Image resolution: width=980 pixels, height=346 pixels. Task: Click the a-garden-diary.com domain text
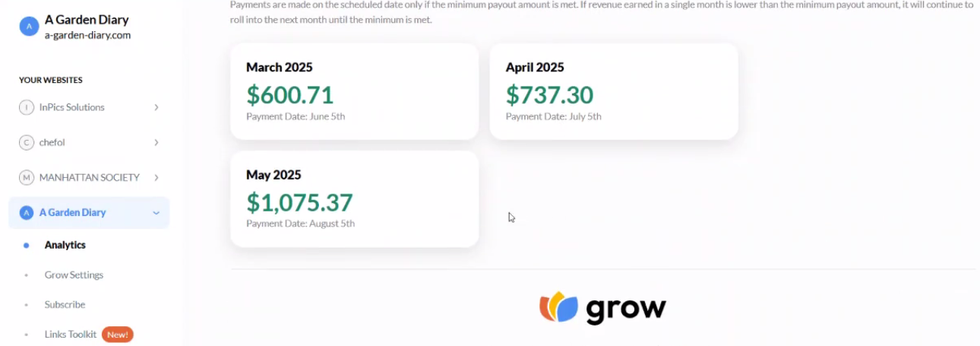87,35
